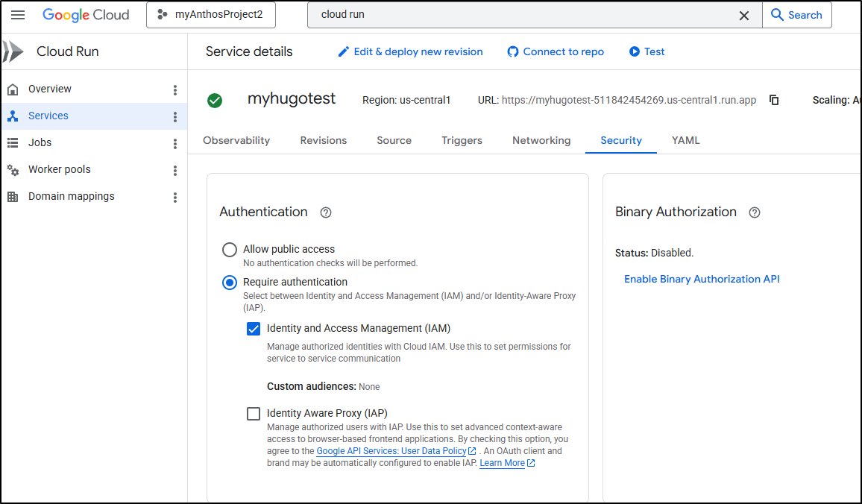Screen dimensions: 862x504
Task: Select Allow public access radio button
Action: tap(230, 250)
